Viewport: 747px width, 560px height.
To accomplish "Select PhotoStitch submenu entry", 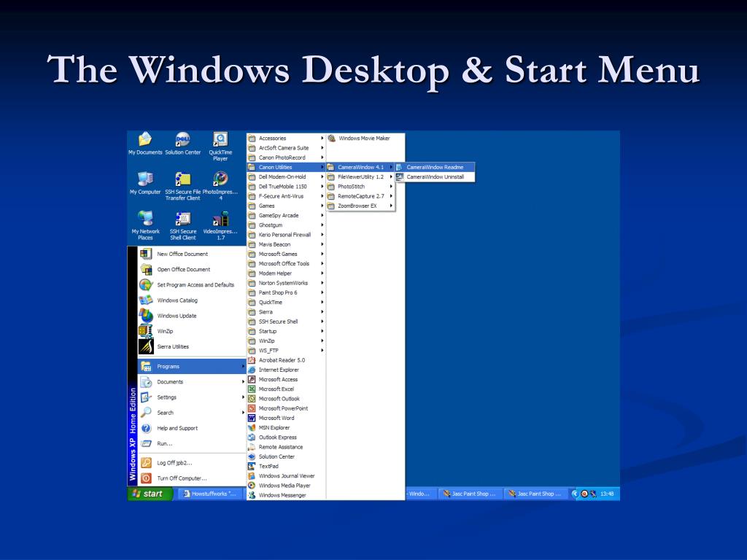I will tap(360, 186).
